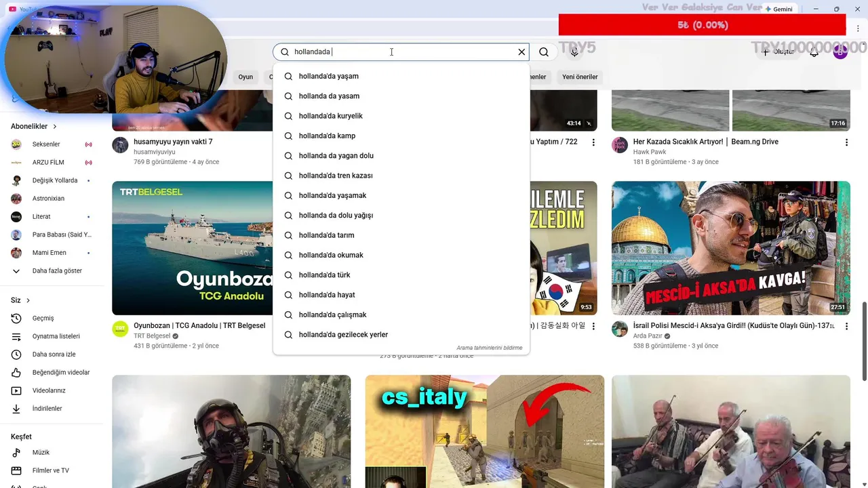Click Arama tahminlerini bildirme link
868x488 pixels.
coord(490,348)
